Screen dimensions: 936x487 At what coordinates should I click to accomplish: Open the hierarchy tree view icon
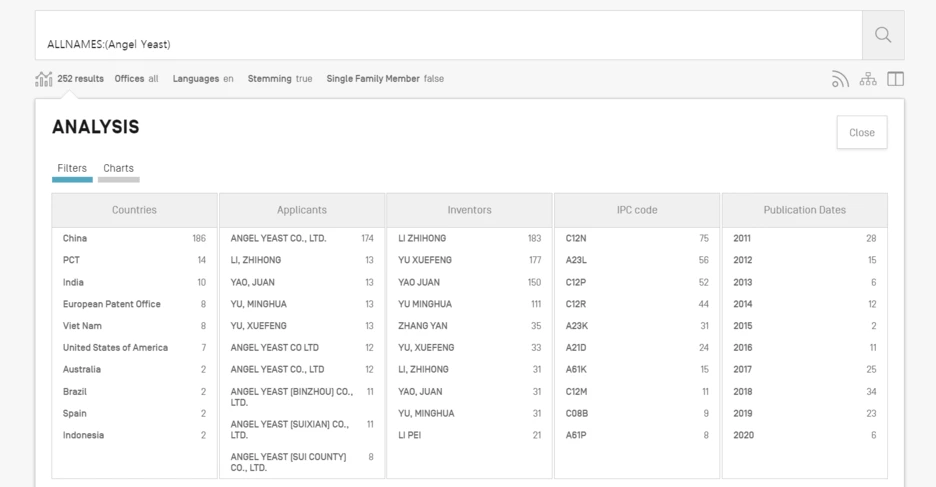868,79
